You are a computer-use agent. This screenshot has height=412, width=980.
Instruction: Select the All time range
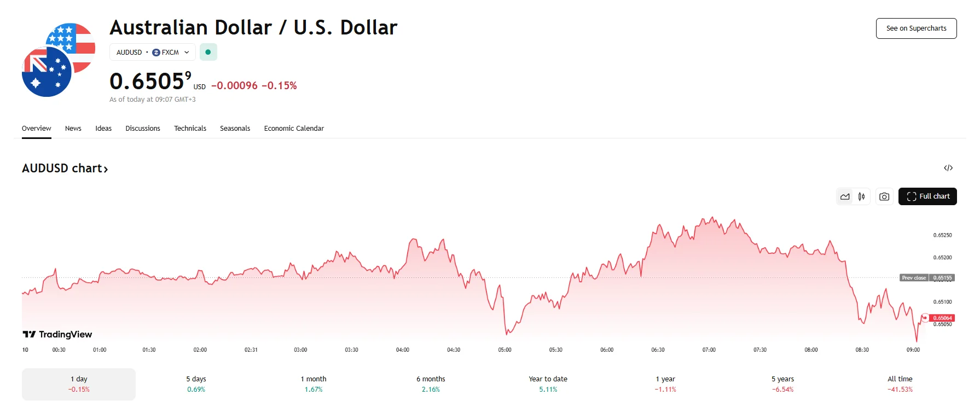tap(900, 384)
